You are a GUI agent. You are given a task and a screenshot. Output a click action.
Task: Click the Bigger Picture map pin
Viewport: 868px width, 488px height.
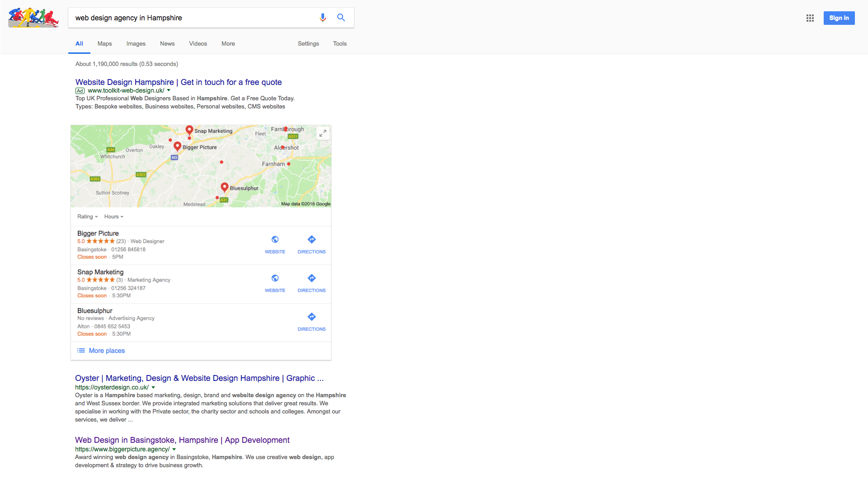click(178, 147)
